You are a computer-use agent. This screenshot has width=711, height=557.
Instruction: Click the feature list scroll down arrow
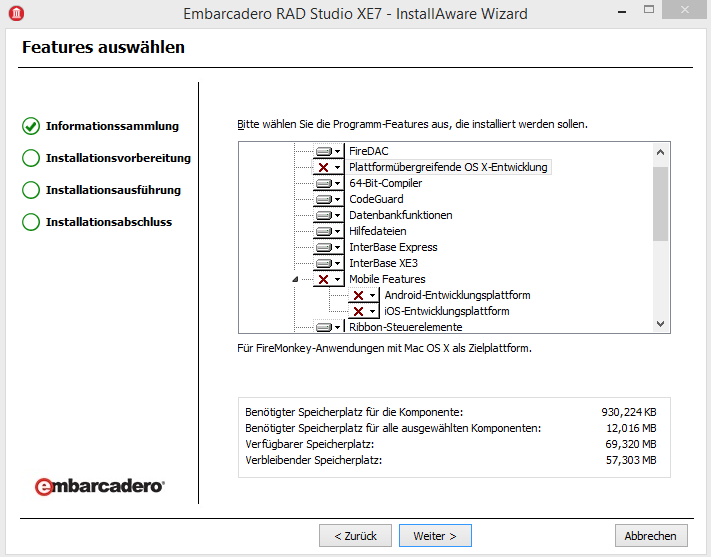pyautogui.click(x=660, y=323)
